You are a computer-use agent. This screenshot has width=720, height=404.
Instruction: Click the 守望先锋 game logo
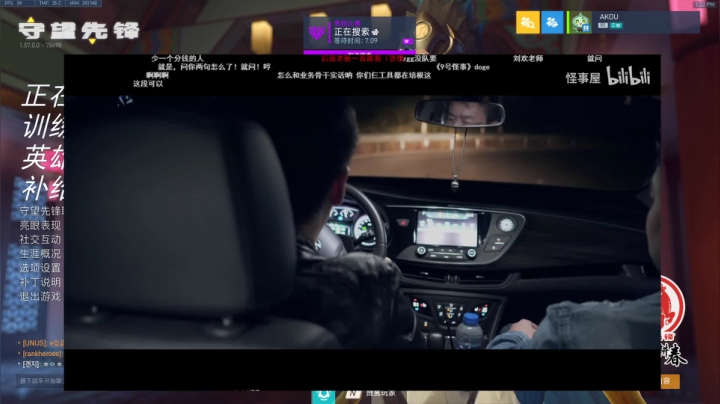[79, 31]
